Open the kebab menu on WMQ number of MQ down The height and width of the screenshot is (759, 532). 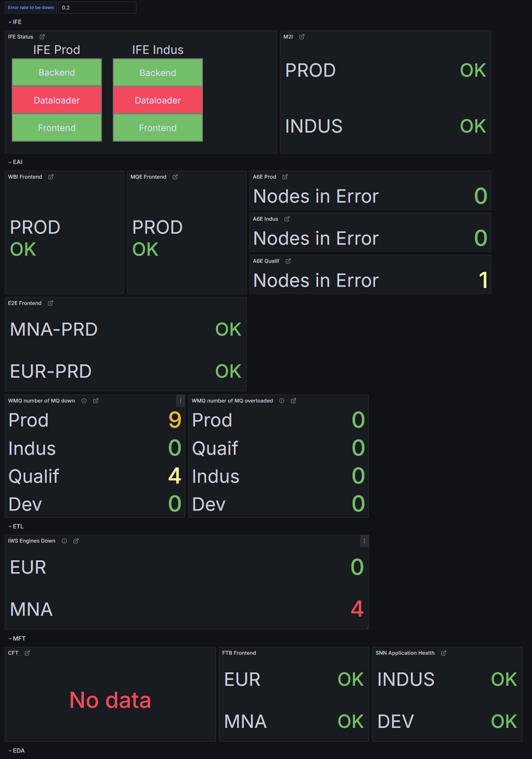pyautogui.click(x=180, y=401)
